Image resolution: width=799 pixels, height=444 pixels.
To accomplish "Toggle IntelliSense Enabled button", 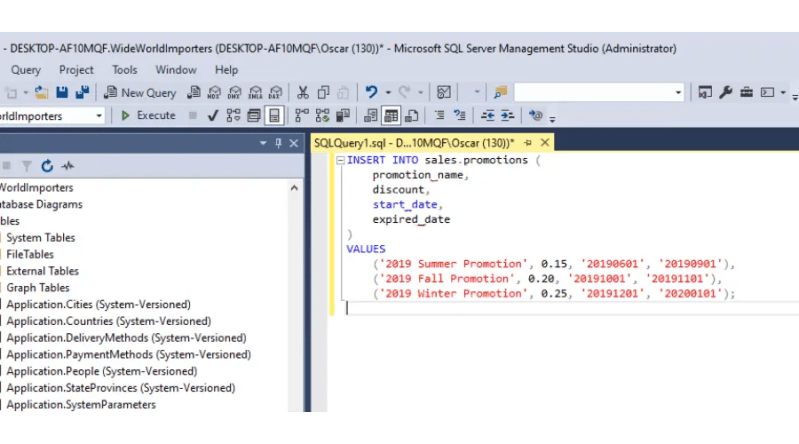I will point(274,116).
